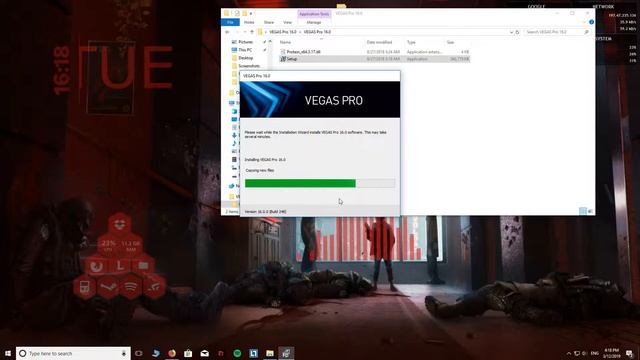Switch to details view layout in Explorer
The width and height of the screenshot is (640, 360).
coord(583,211)
